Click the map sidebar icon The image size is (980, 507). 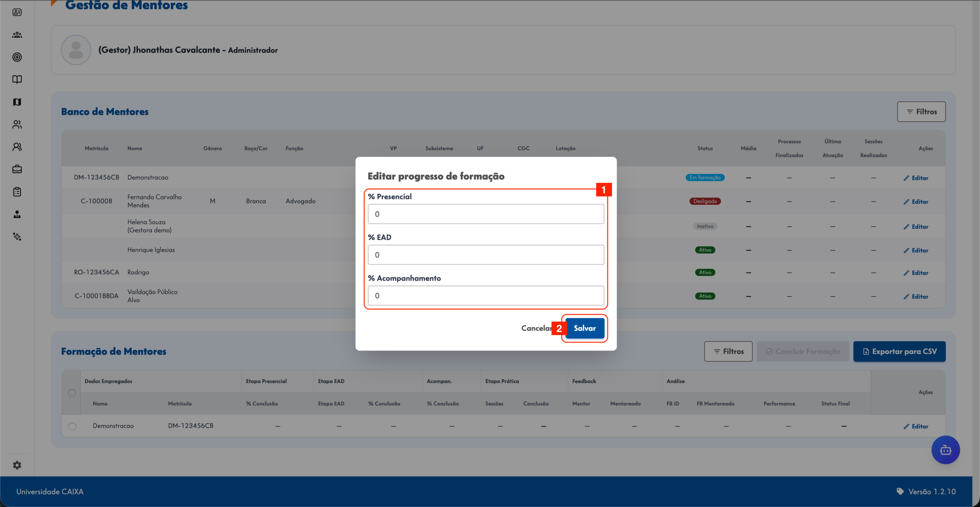(x=17, y=102)
